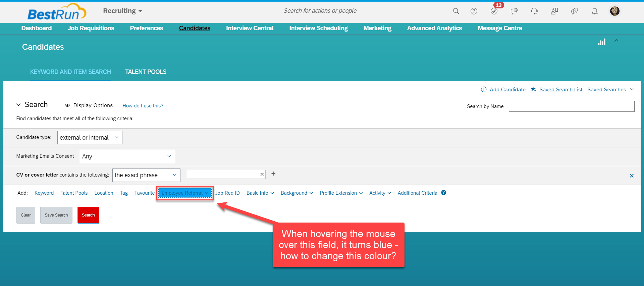Go to the Dashboard menu
Image resolution: width=644 pixels, height=286 pixels.
coord(37,28)
